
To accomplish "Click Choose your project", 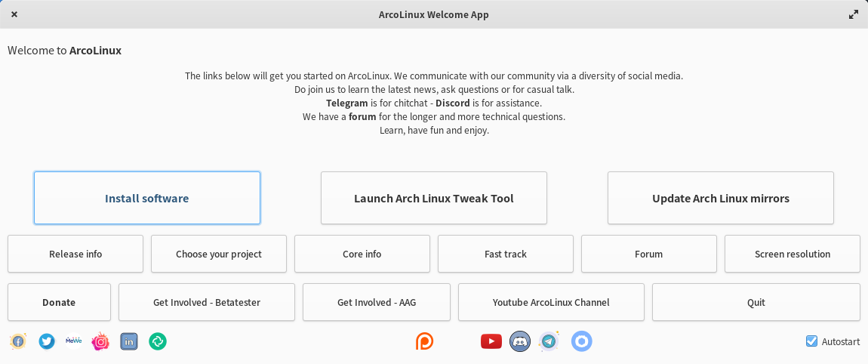I will click(219, 254).
